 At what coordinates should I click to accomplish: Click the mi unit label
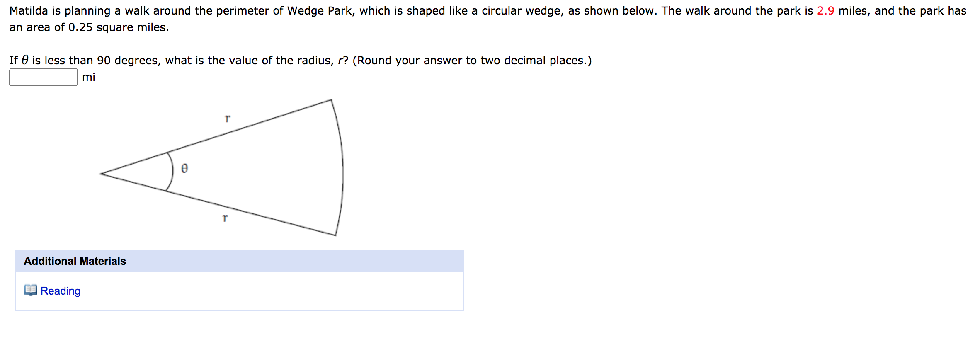[89, 77]
